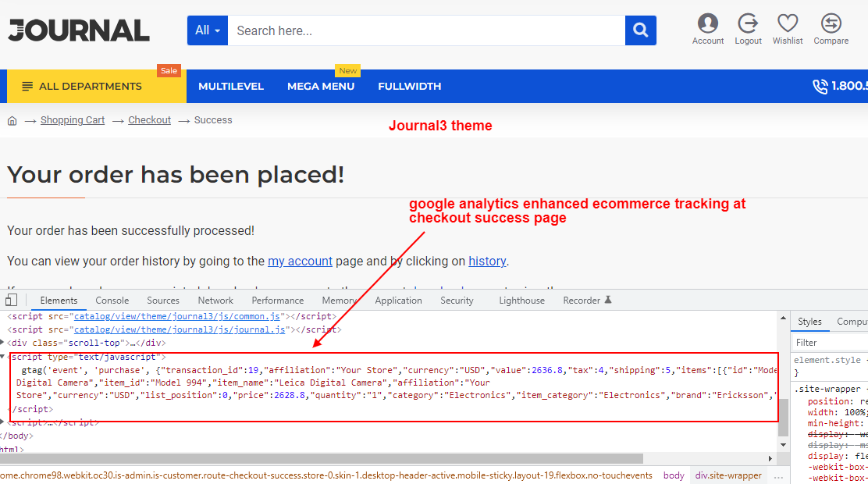Open the Mega Menu item
The height and width of the screenshot is (484, 868).
[x=321, y=87]
